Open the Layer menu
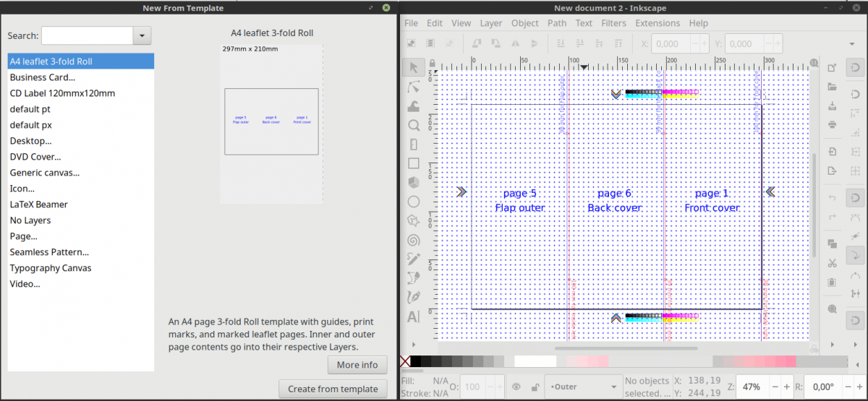Image resolution: width=868 pixels, height=401 pixels. (x=491, y=23)
